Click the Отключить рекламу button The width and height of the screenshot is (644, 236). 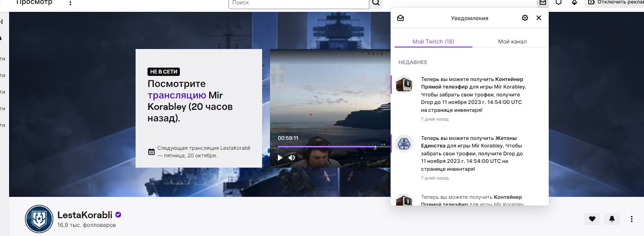[614, 3]
